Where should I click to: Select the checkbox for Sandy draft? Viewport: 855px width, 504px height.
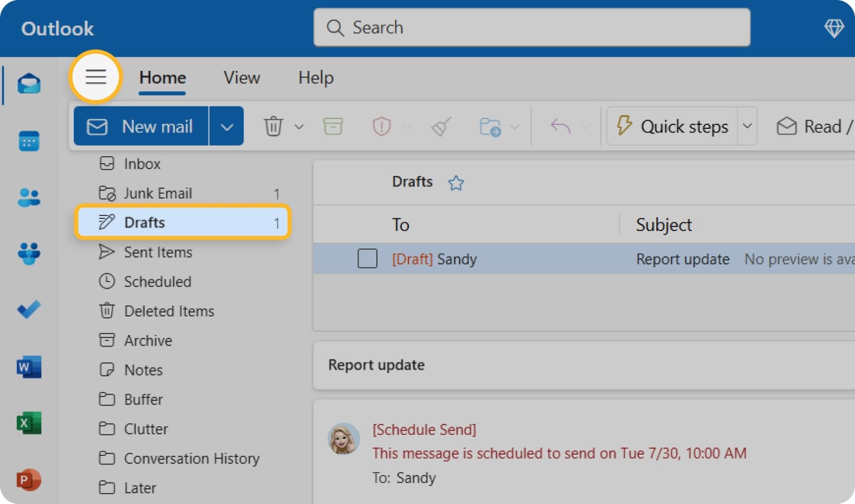pyautogui.click(x=367, y=258)
